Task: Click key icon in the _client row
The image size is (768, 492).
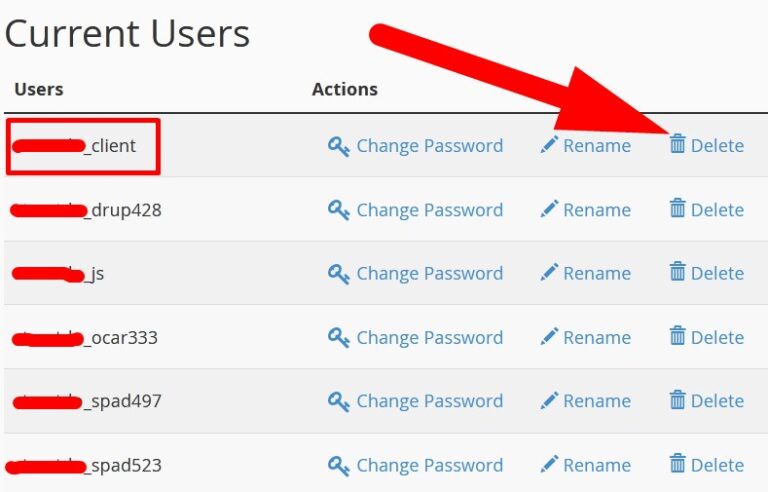Action: tap(339, 146)
